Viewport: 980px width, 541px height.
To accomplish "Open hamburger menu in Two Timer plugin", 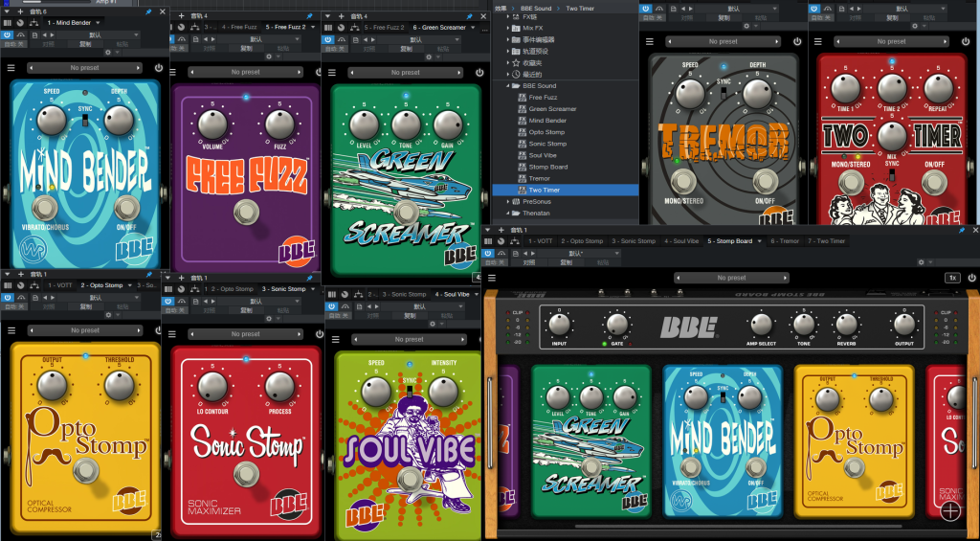I will click(817, 42).
